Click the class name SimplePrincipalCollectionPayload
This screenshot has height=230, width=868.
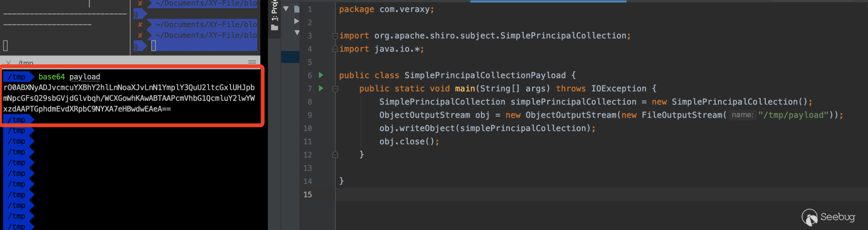(485, 75)
